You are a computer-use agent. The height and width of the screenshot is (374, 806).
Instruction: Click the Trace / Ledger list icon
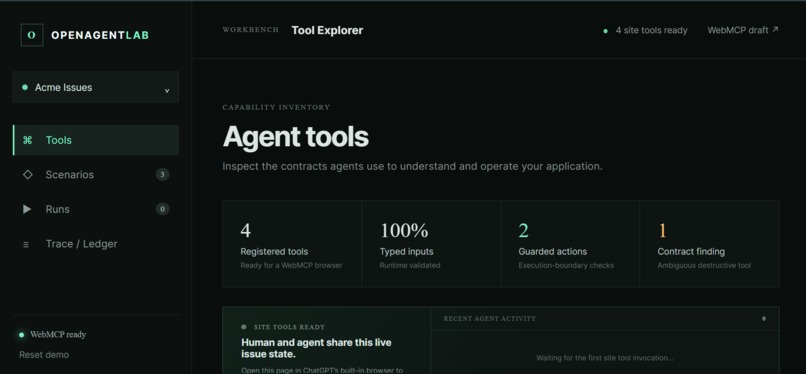tap(26, 245)
